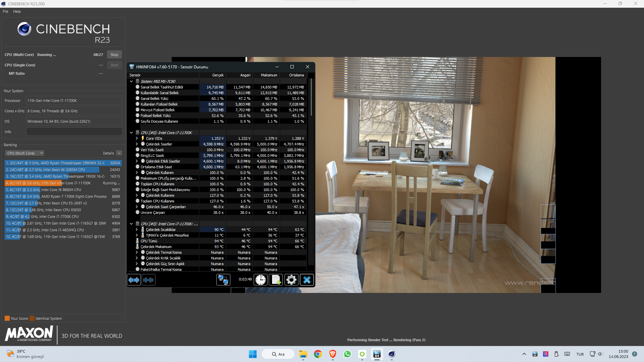Open CPU (Multi Core) ranking dropdown
Image resolution: width=644 pixels, height=362 pixels.
24,153
